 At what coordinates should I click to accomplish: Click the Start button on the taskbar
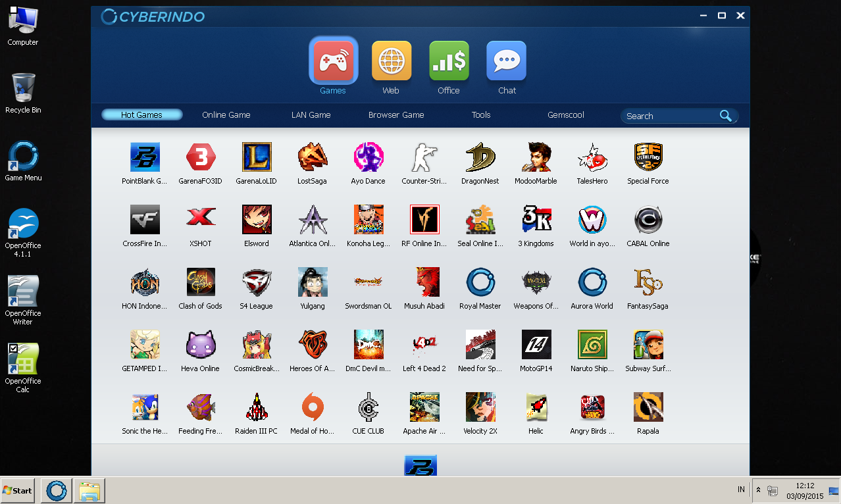coord(17,490)
